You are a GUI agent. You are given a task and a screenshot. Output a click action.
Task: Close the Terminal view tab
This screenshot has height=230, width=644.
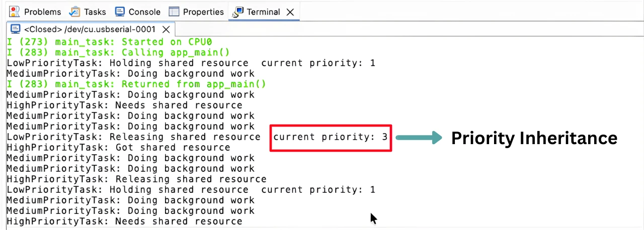tap(290, 12)
